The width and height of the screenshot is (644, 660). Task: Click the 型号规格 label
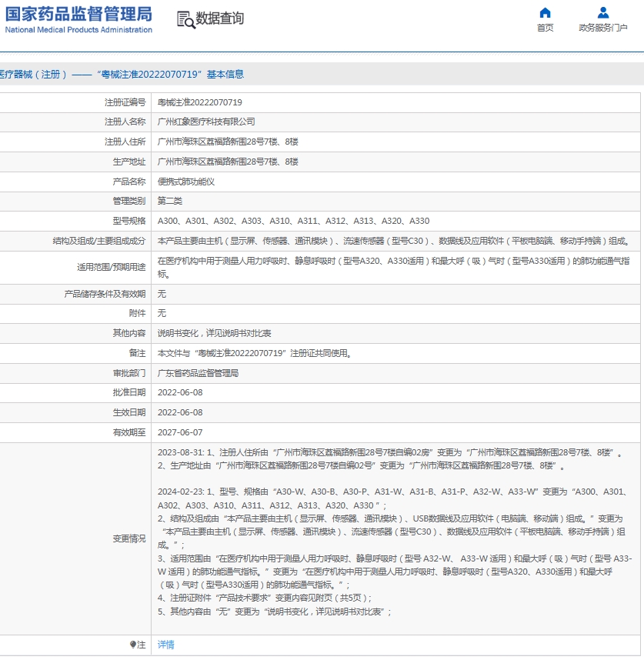[x=128, y=221]
